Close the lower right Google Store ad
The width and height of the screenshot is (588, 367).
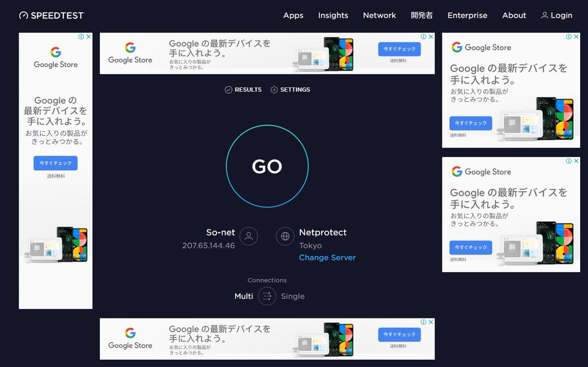tap(577, 160)
